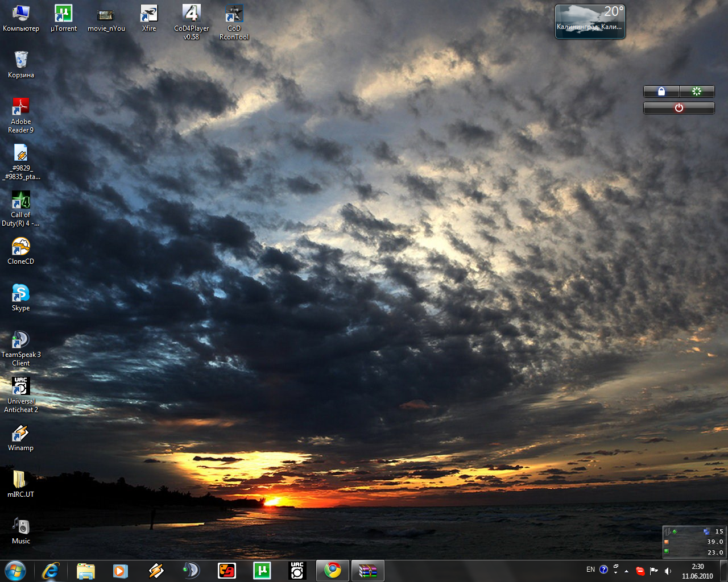728x582 pixels.
Task: Click the Adobe Reader 9 shortcut
Action: tap(21, 115)
